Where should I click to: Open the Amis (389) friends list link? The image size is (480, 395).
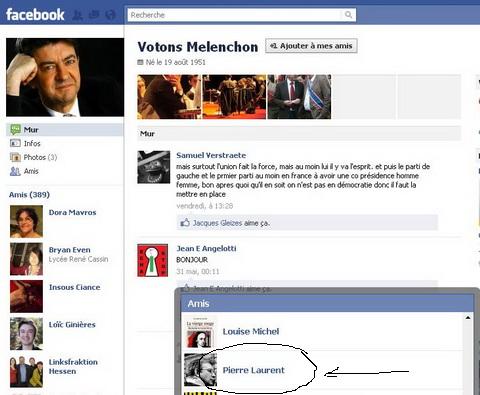click(x=29, y=195)
